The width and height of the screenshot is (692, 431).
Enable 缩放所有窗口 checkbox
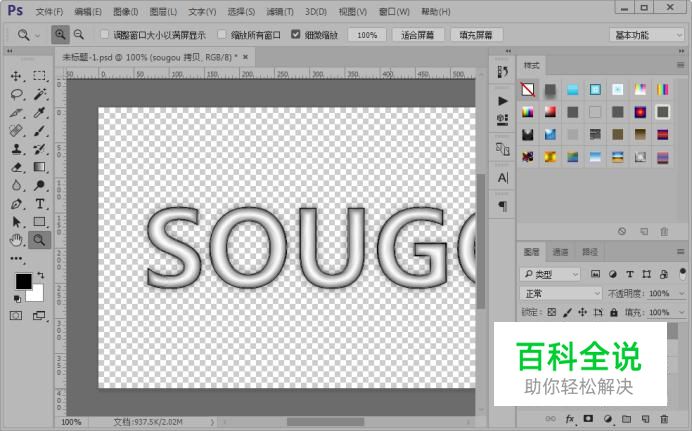pos(222,34)
